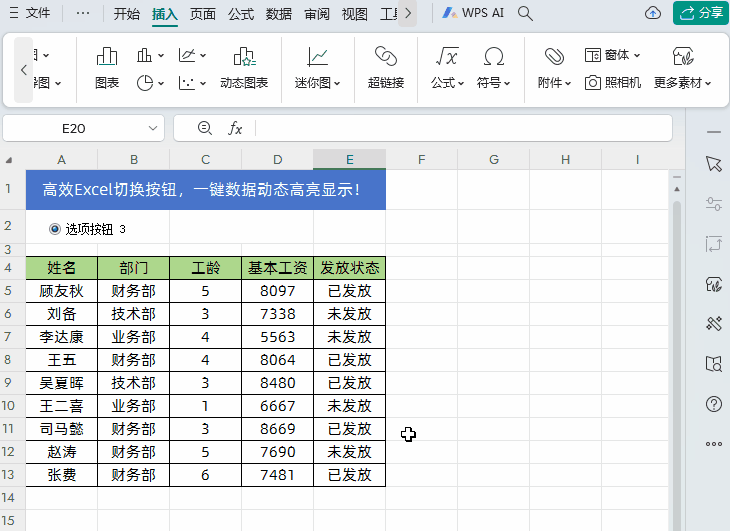Select the cell containing 顾友秋

(x=61, y=291)
